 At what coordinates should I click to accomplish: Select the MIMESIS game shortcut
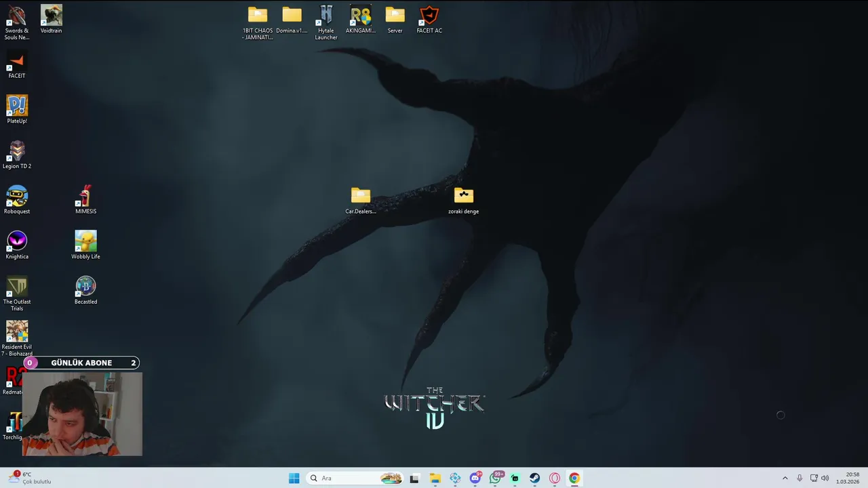click(85, 200)
